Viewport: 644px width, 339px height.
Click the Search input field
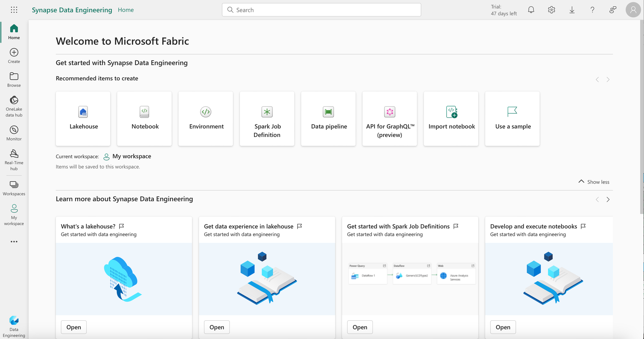[x=321, y=10]
